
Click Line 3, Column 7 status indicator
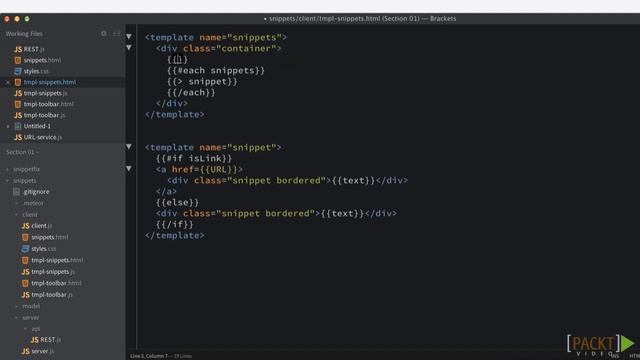[x=149, y=356]
